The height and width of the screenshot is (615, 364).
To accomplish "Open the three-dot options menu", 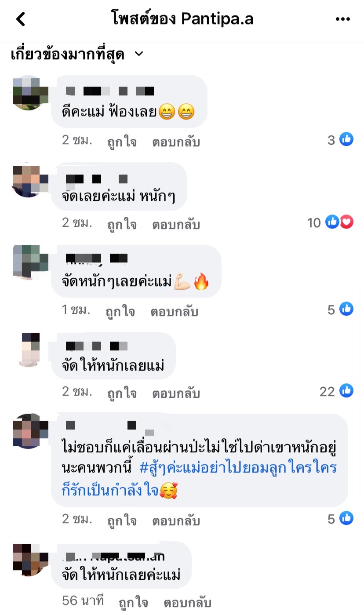I will coord(342,19).
